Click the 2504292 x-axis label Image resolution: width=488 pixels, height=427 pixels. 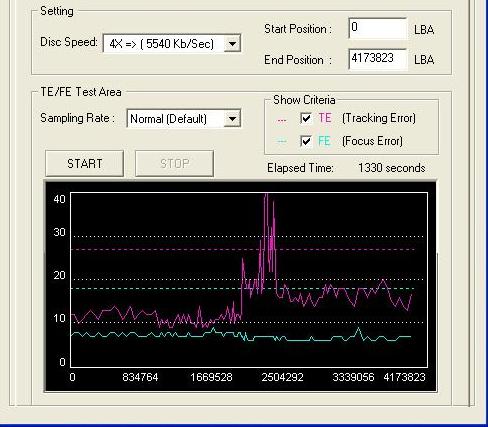283,377
